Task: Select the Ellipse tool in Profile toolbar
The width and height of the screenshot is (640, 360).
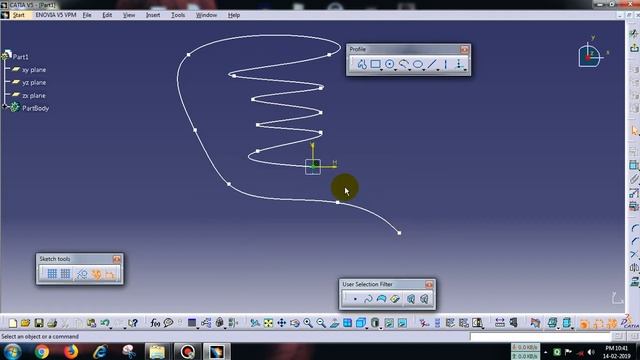Action: [418, 64]
